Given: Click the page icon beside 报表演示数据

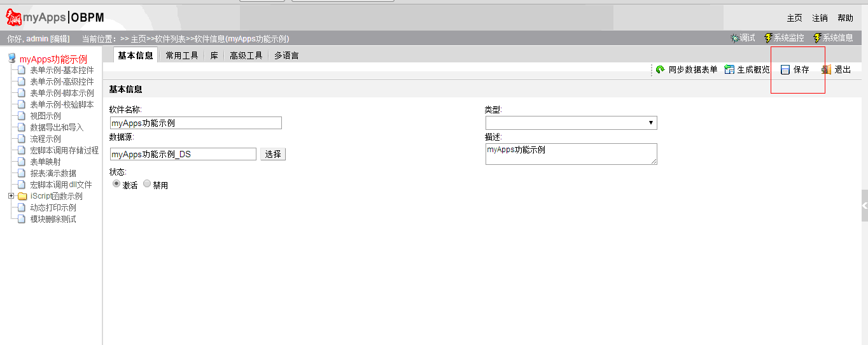Looking at the screenshot, I should pos(22,173).
